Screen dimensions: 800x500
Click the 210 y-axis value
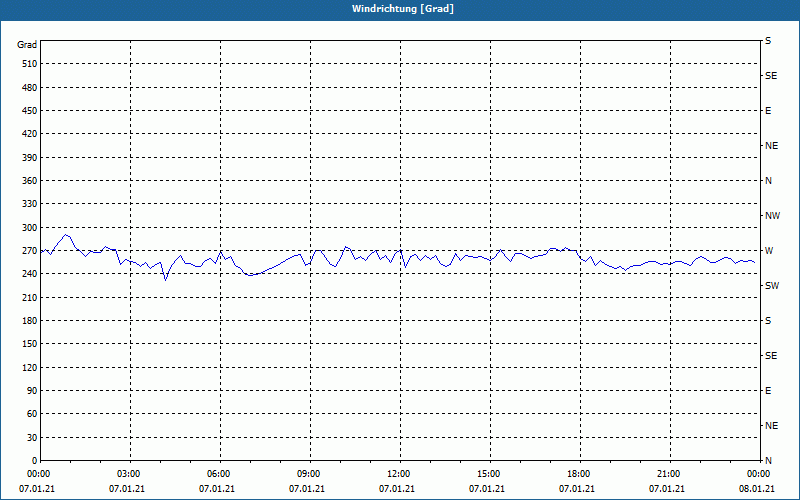30,297
